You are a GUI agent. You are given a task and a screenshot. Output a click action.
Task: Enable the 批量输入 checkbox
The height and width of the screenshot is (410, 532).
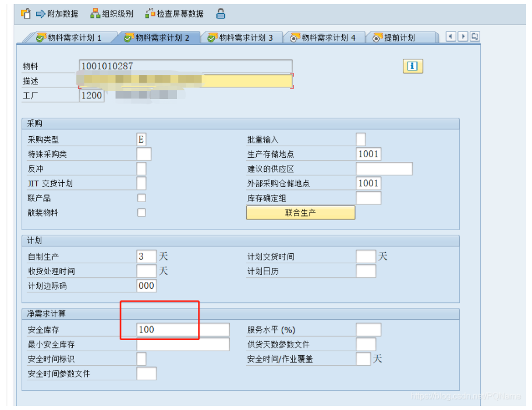click(x=360, y=139)
